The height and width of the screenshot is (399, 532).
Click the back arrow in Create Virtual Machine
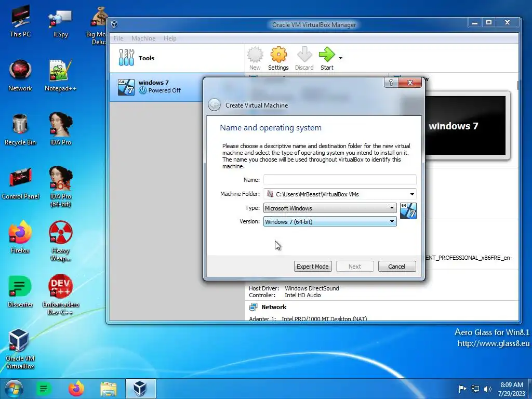(214, 105)
